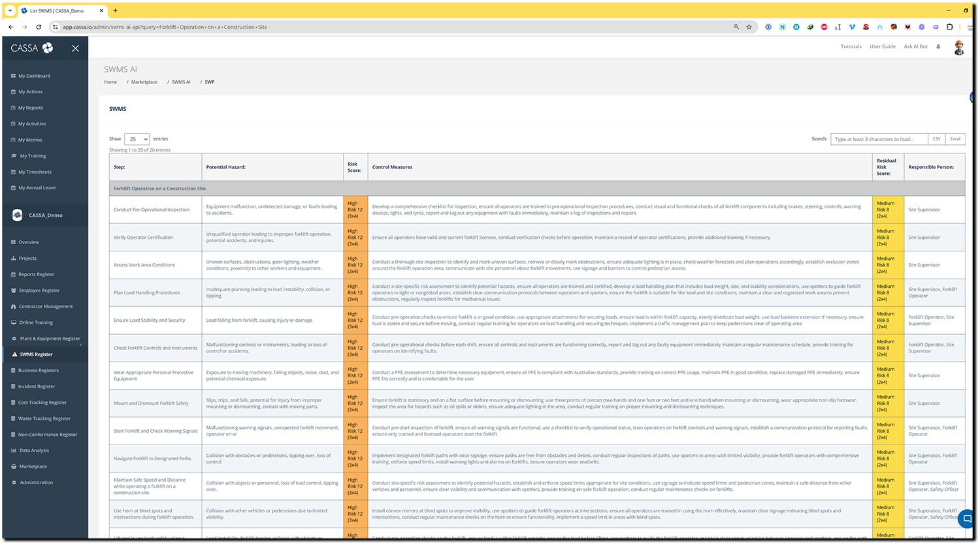Image resolution: width=980 pixels, height=547 pixels.
Task: Click the browser address bar URL
Action: [x=165, y=27]
